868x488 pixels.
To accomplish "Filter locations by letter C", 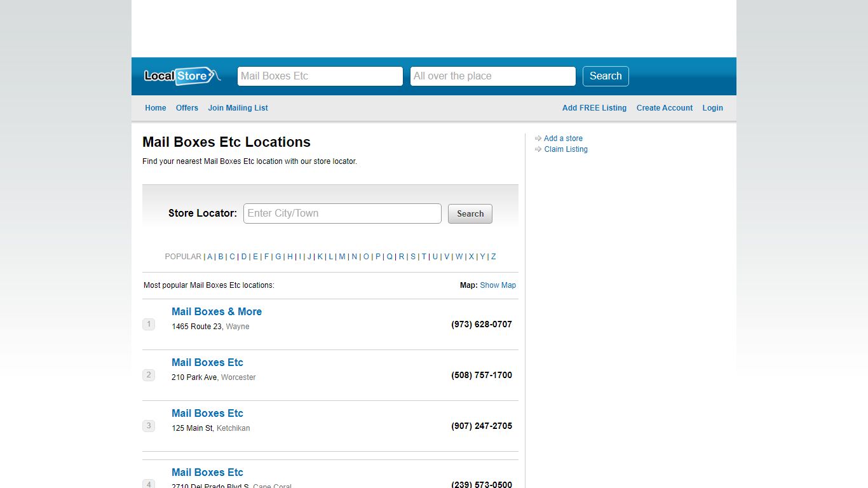I will pos(232,257).
